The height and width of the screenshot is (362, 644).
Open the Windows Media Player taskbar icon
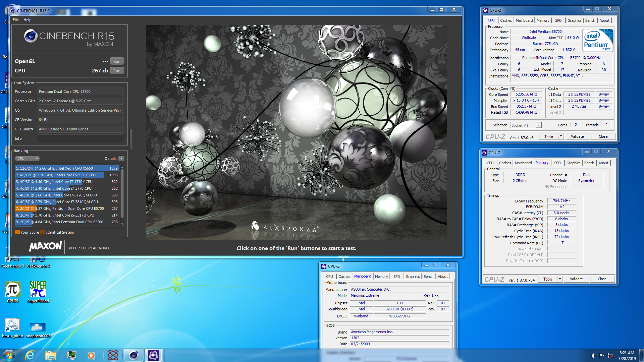pos(91,355)
